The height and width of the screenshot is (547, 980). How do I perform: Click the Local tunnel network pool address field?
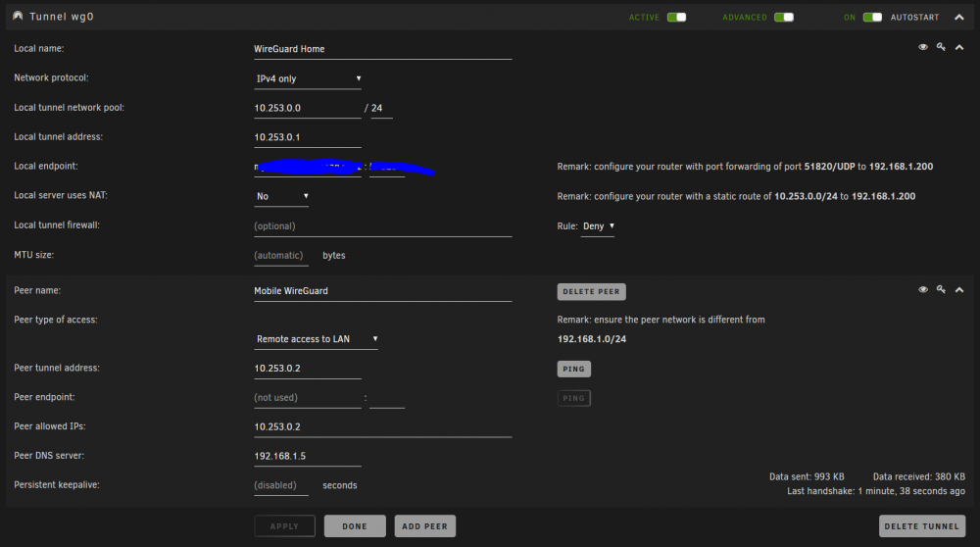pyautogui.click(x=308, y=108)
